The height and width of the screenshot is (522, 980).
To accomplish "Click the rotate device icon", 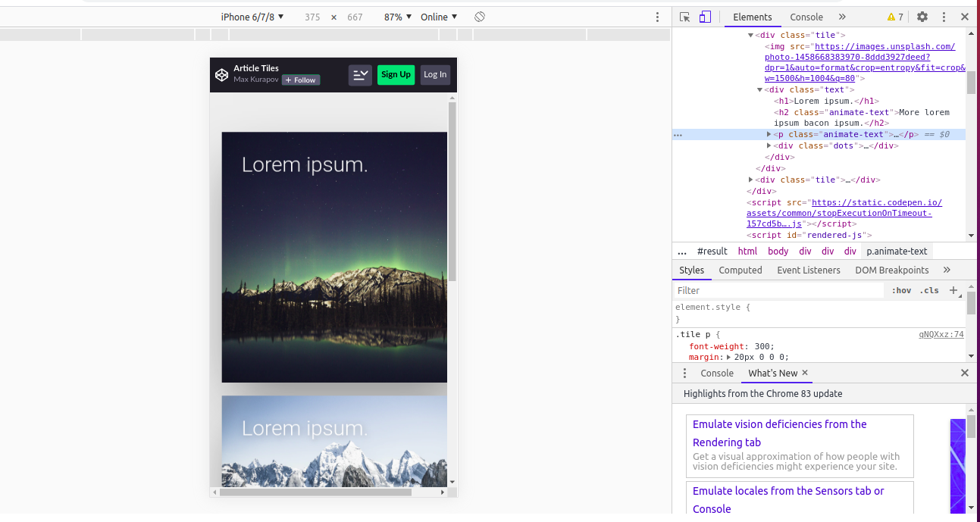I will [480, 17].
